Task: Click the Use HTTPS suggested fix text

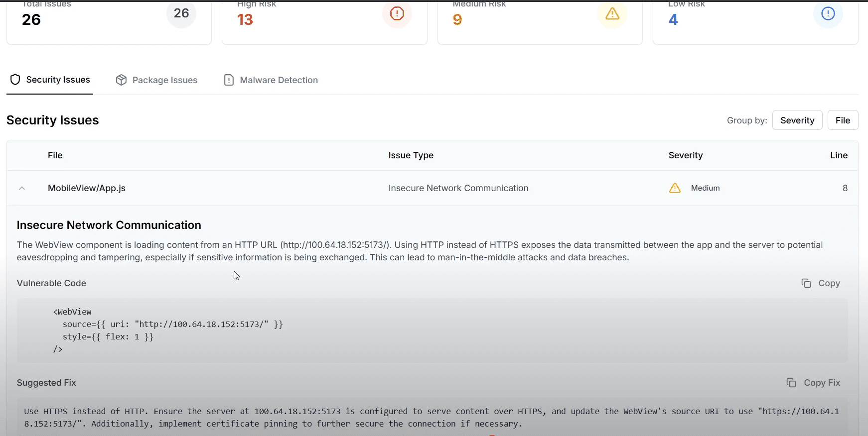Action: (432, 418)
